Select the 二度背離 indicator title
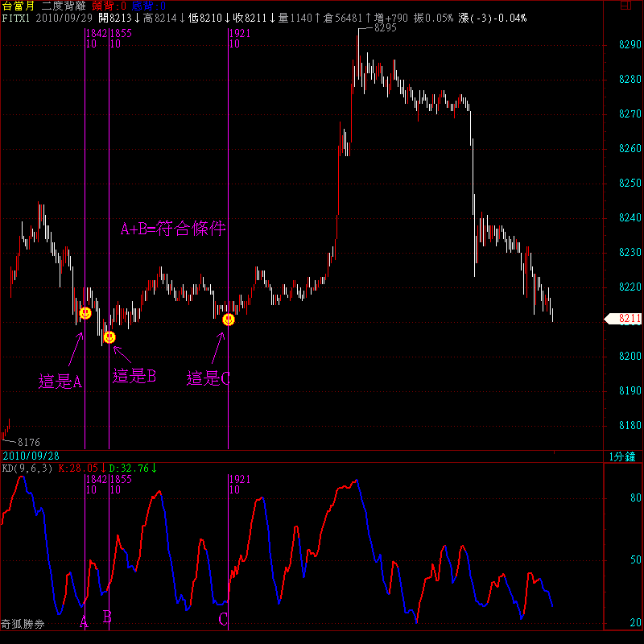 coord(64,6)
